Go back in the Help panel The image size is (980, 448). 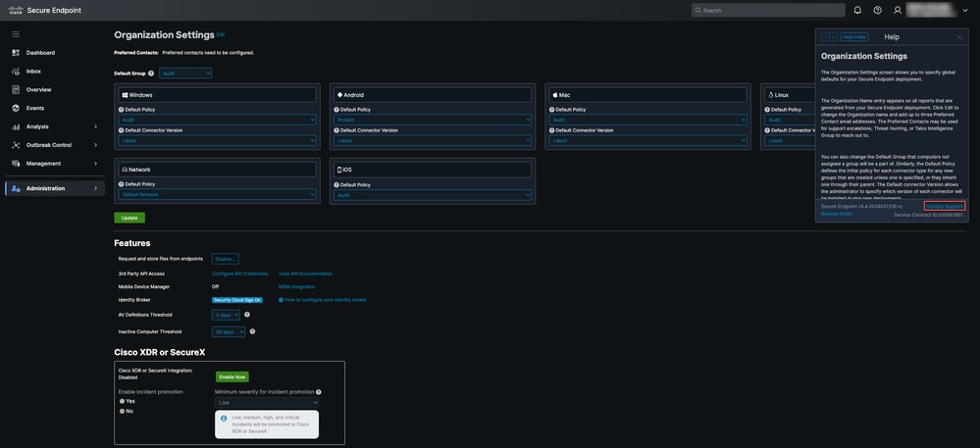coord(826,37)
